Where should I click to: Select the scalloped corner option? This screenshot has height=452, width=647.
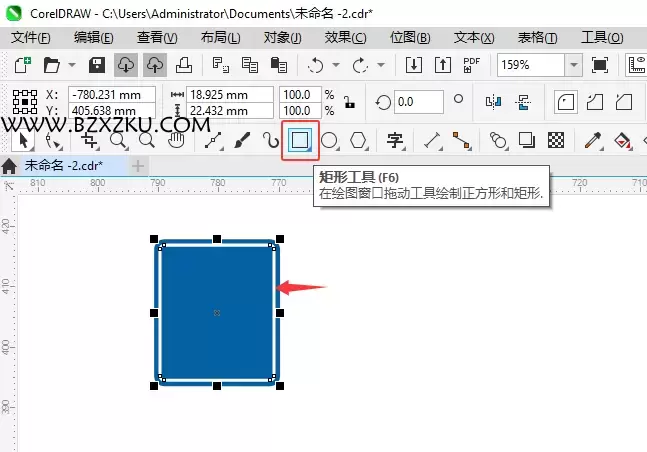point(595,102)
